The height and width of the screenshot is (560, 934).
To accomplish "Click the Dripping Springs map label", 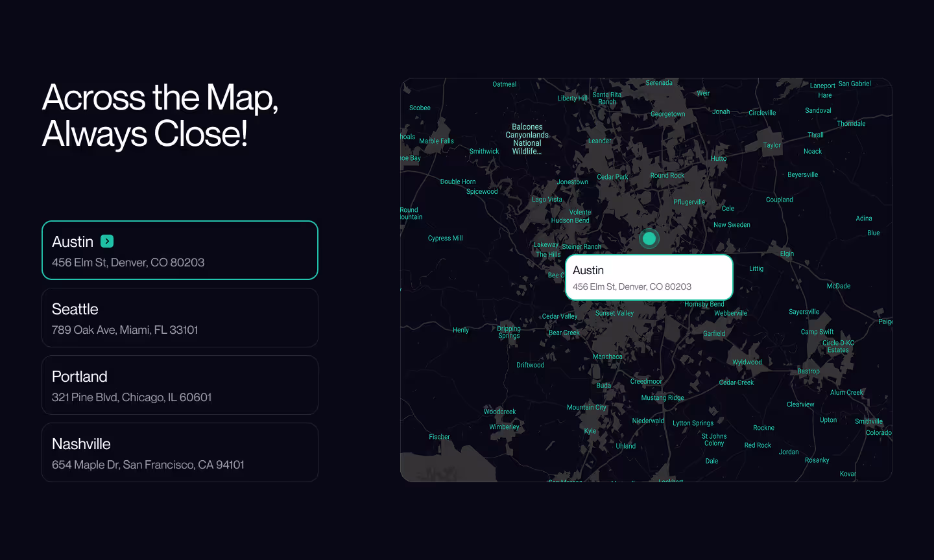I will pos(509,332).
